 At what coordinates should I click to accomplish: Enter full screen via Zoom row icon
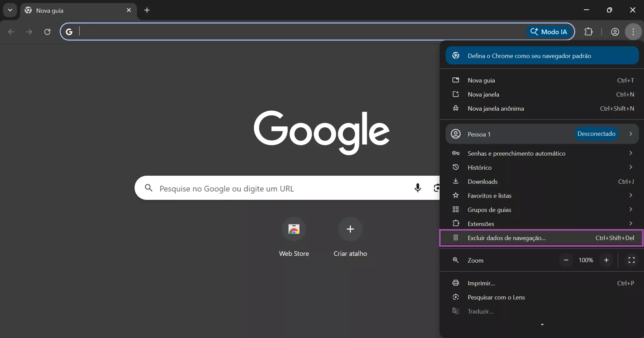point(632,260)
